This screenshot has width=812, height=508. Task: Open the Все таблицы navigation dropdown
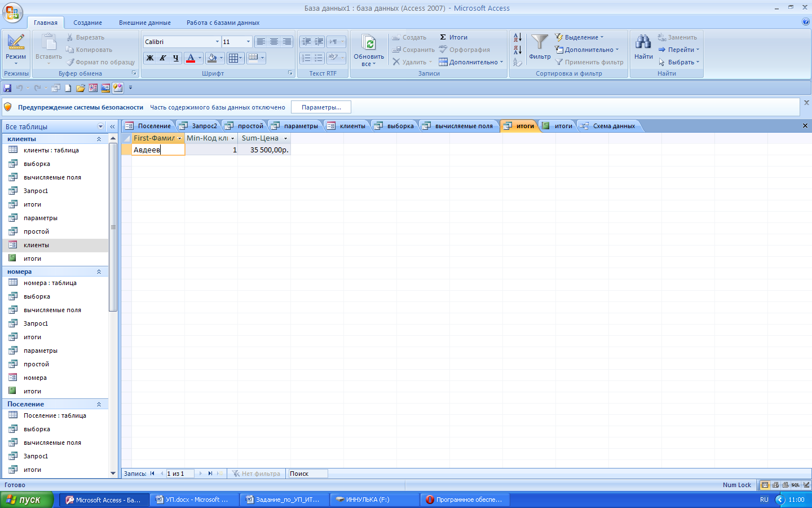tap(100, 126)
